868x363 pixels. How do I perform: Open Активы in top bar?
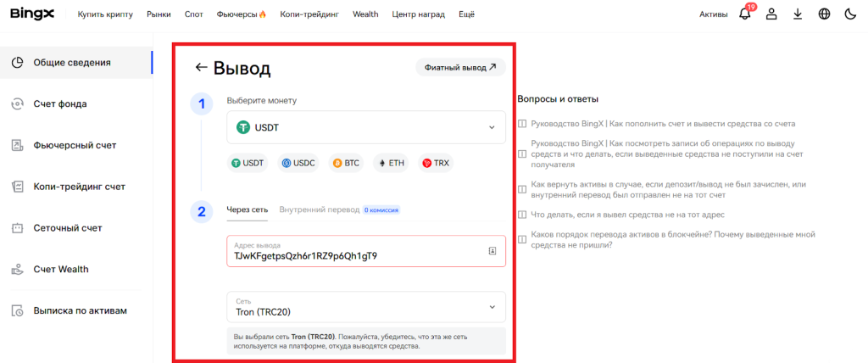[714, 14]
